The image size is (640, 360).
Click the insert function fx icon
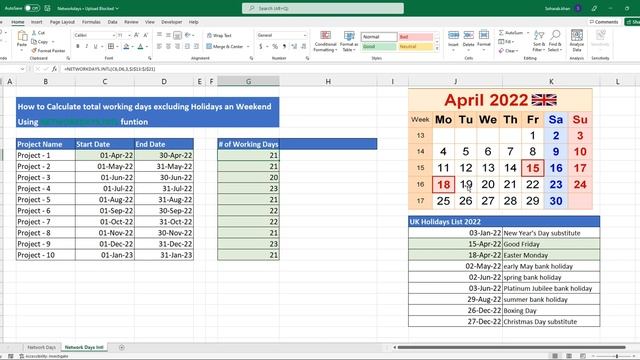(x=54, y=69)
